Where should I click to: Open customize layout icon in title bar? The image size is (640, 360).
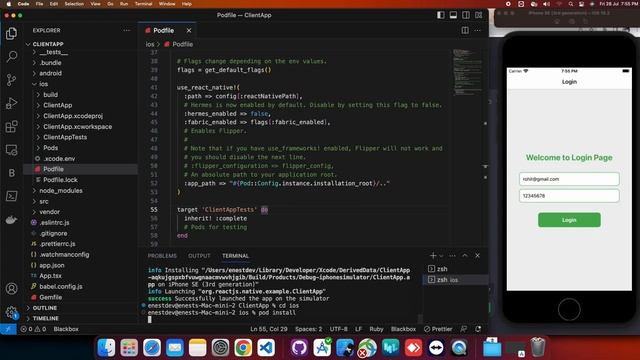pos(478,15)
